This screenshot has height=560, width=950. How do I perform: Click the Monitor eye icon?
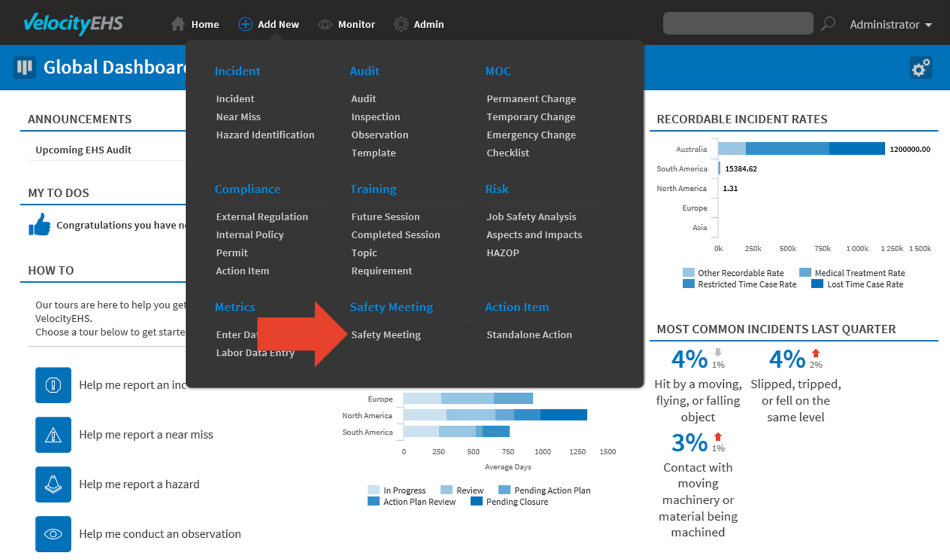pyautogui.click(x=325, y=25)
